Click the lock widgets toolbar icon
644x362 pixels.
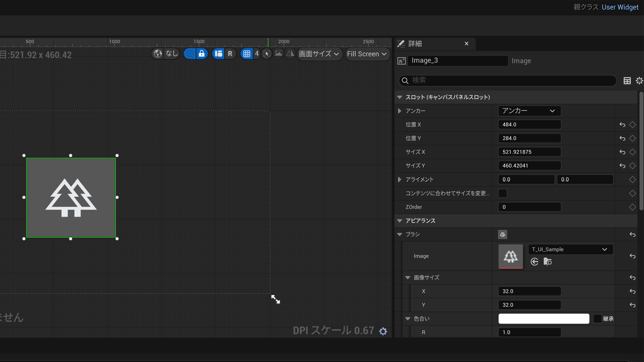[x=202, y=54]
